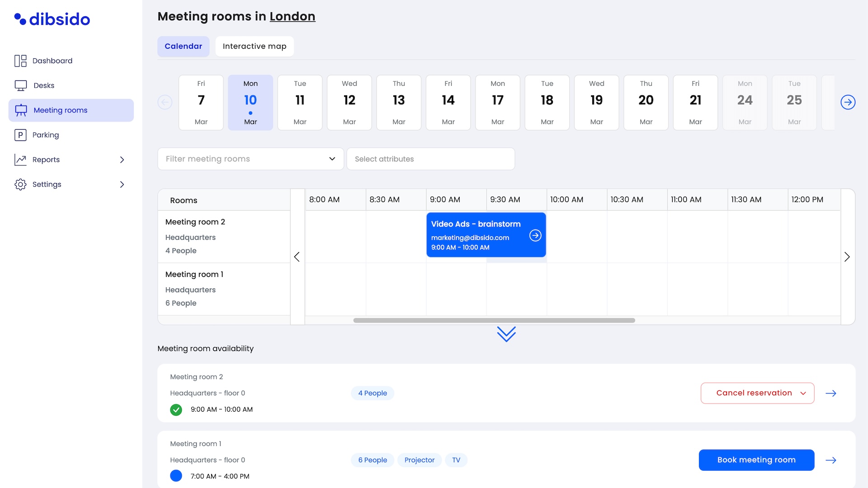Collapse calendar with double chevron icon
The width and height of the screenshot is (868, 488).
(506, 334)
